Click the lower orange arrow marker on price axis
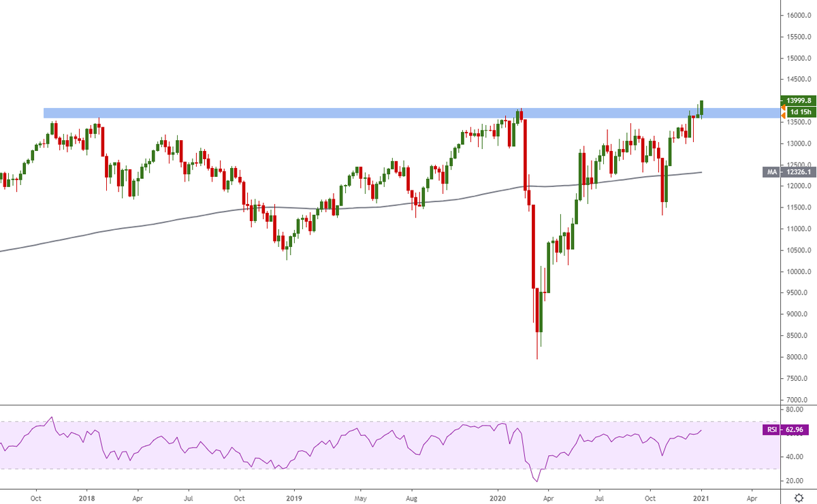The width and height of the screenshot is (817, 504). [x=783, y=116]
